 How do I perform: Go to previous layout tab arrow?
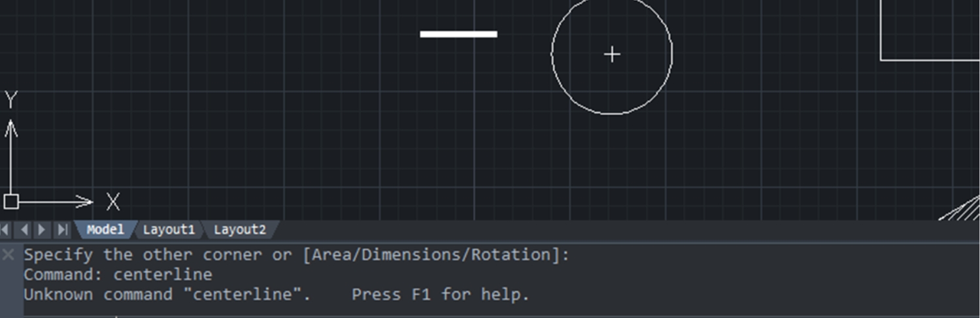(24, 230)
